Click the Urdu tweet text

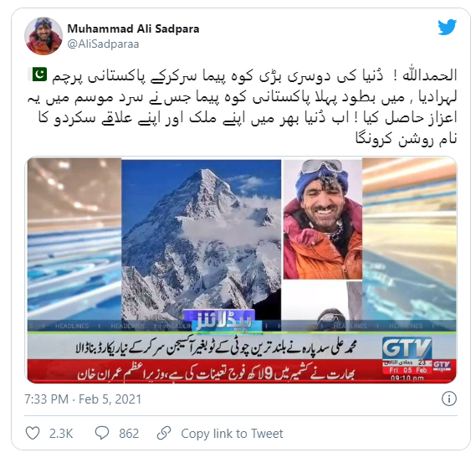click(x=242, y=107)
